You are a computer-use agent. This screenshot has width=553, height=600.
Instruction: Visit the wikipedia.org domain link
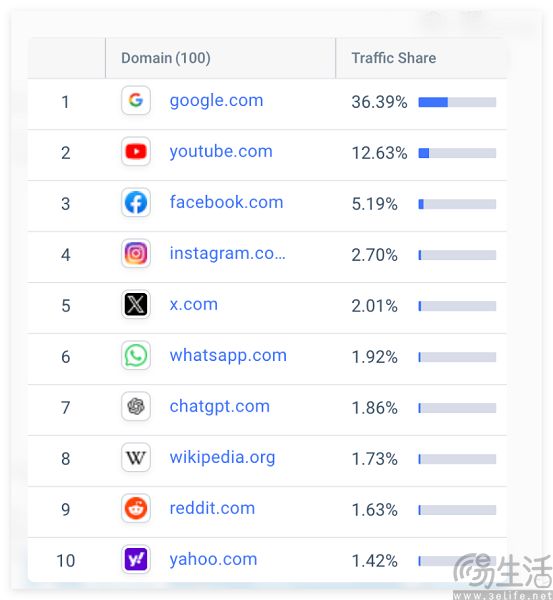[x=222, y=458]
